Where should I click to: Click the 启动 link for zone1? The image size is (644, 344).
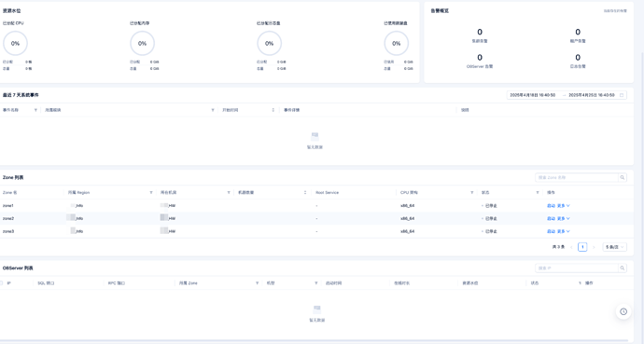click(551, 206)
